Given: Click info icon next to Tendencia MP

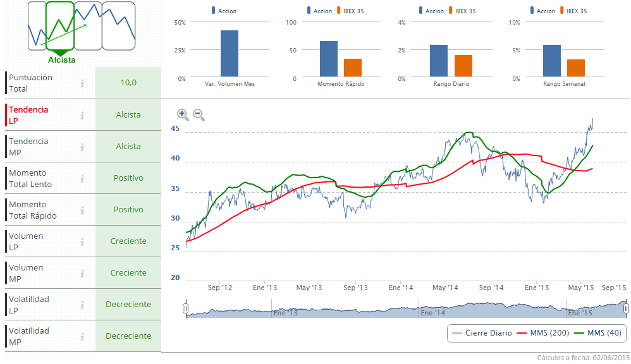Looking at the screenshot, I should point(82,147).
